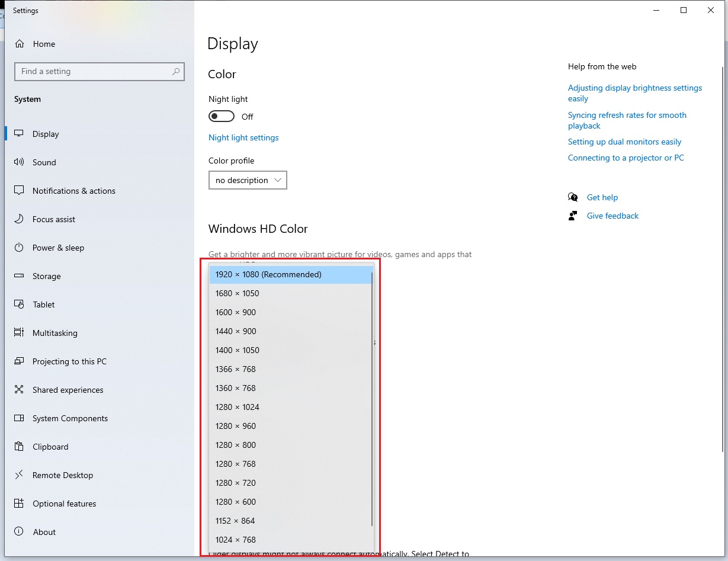Open Setting up dual monitors easily link
The height and width of the screenshot is (561, 728).
[x=624, y=142]
